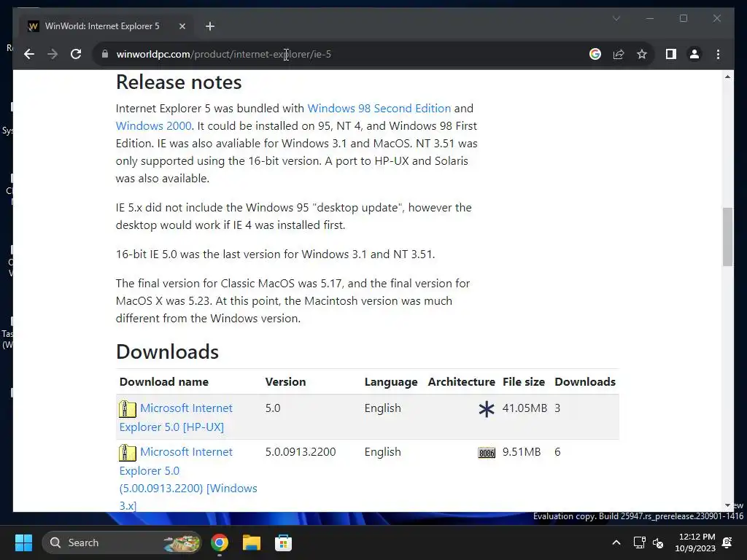Go back to the previous page
747x560 pixels.
tap(29, 54)
